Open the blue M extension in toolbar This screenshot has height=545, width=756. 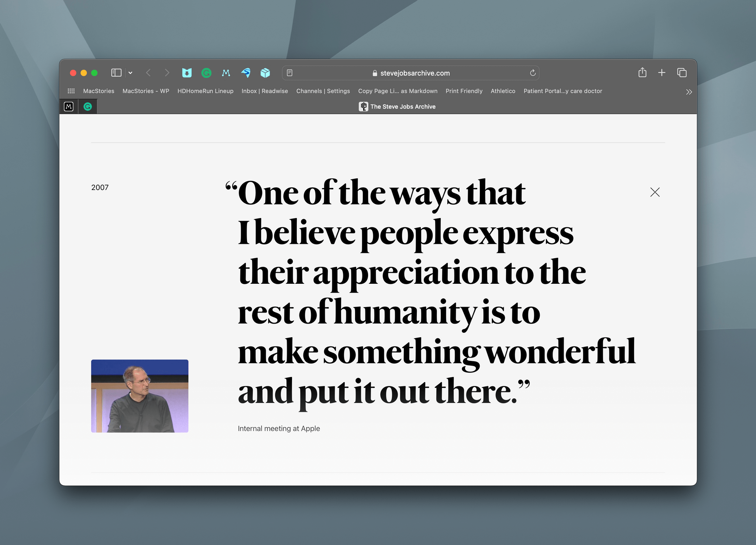[226, 73]
